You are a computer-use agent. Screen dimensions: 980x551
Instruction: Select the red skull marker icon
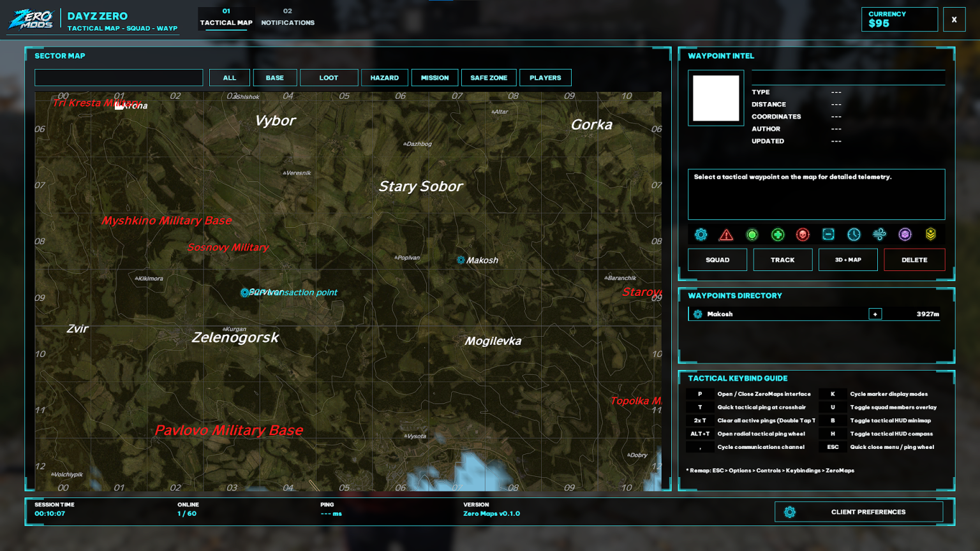tap(803, 235)
